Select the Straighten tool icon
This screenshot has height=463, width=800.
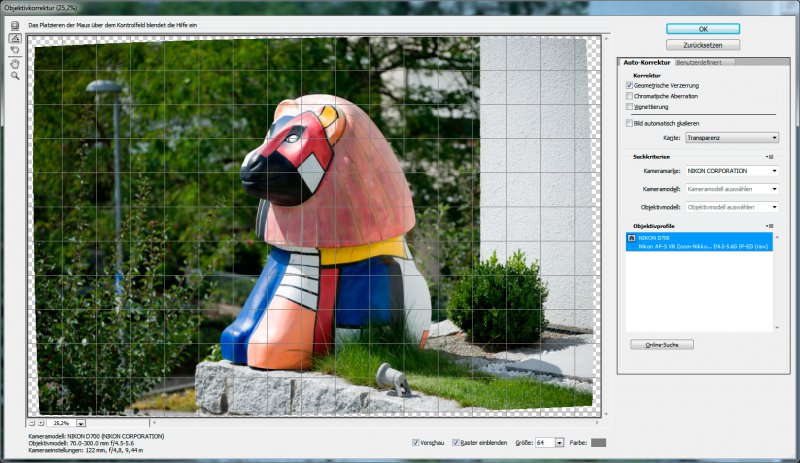[15, 38]
